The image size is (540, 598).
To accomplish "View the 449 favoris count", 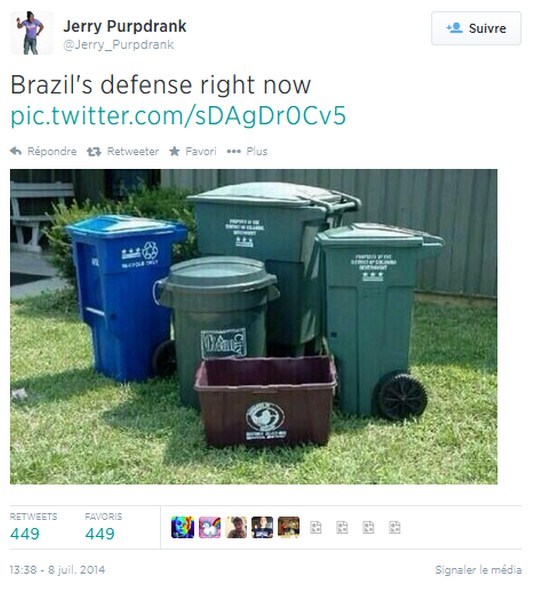I will coord(100,534).
